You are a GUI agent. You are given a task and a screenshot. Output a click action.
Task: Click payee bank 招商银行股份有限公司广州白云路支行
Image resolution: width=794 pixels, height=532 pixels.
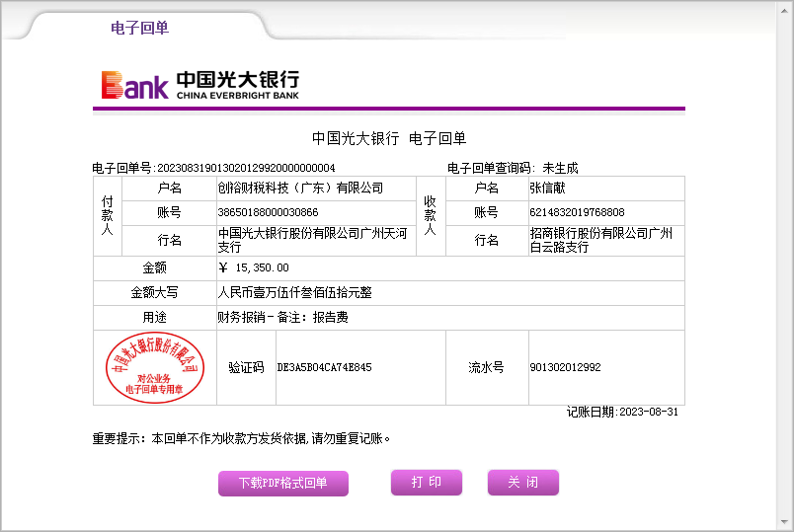coord(601,240)
